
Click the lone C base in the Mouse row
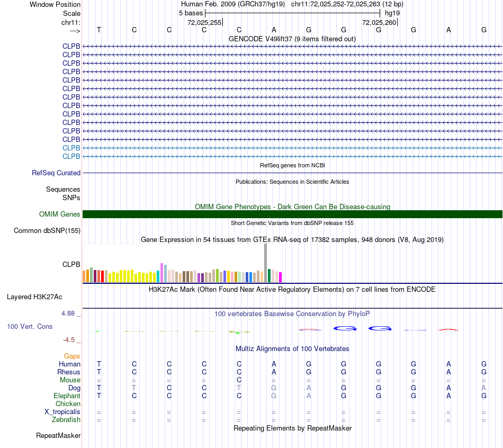pos(239,380)
